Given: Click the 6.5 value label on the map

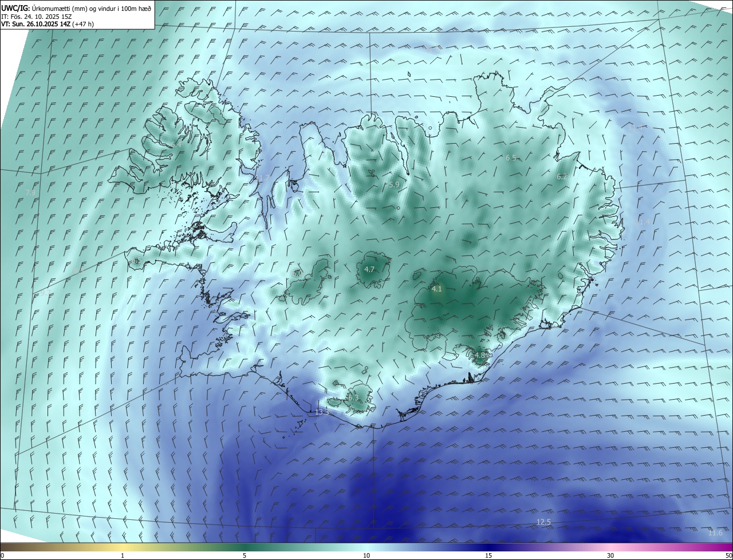Looking at the screenshot, I should [511, 157].
